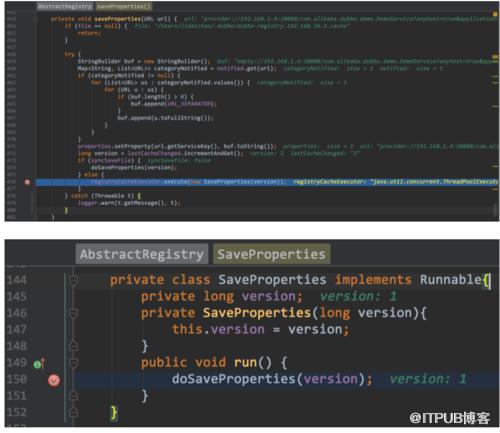Click the 'buf.append(u.toFullString());' line in upper editor
This screenshot has width=500, height=433.
[x=165, y=118]
